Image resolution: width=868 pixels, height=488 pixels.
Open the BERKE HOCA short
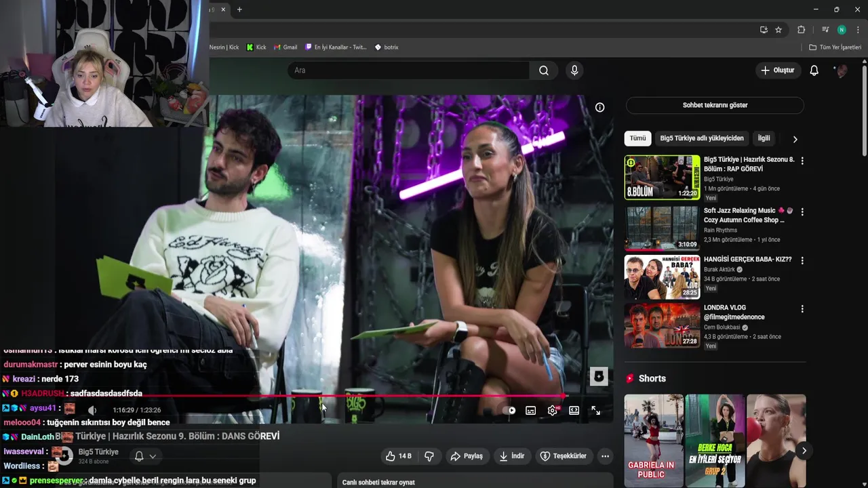(715, 441)
